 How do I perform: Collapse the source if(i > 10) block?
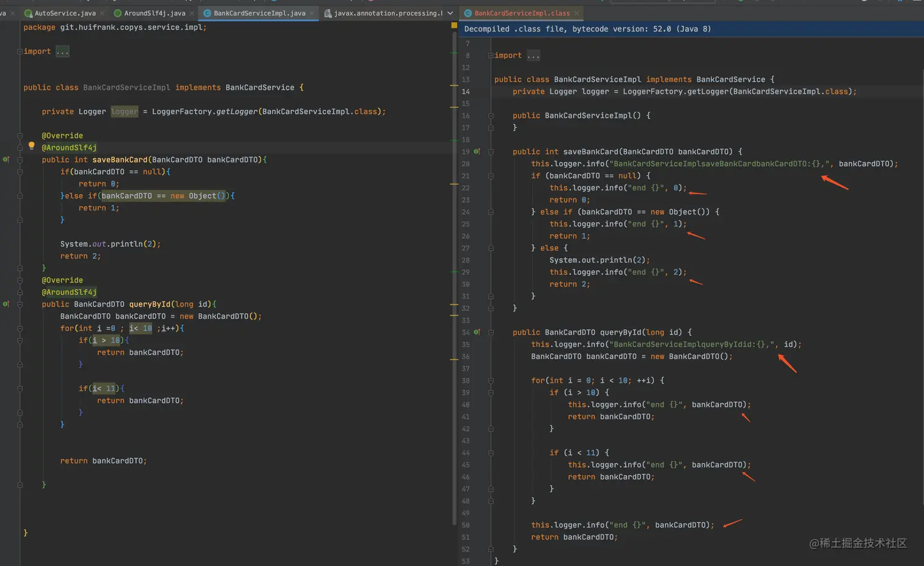(x=20, y=340)
